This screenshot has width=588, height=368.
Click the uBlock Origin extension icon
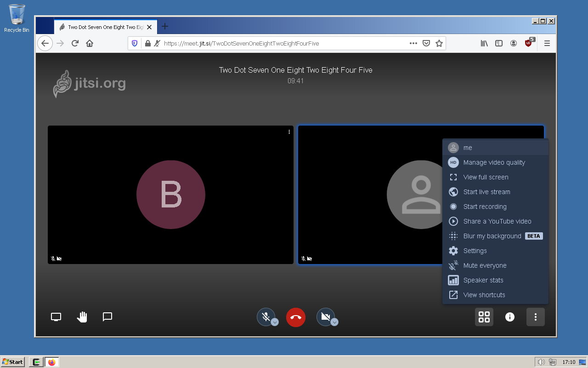click(x=529, y=43)
